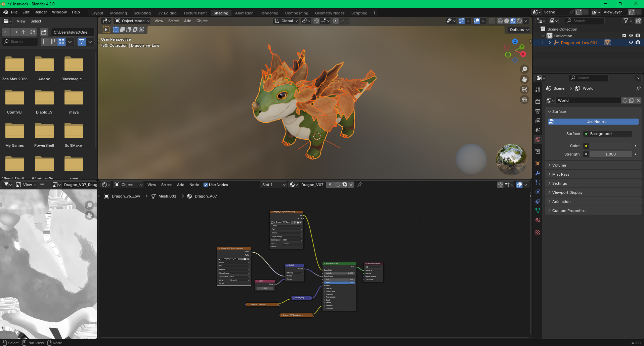Image resolution: width=644 pixels, height=346 pixels.
Task: Disable Dragon_v6_Low.001 in renders
Action: point(638,42)
